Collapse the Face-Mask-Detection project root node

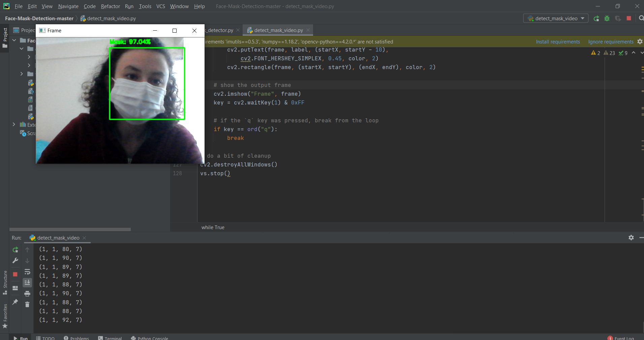(x=14, y=40)
